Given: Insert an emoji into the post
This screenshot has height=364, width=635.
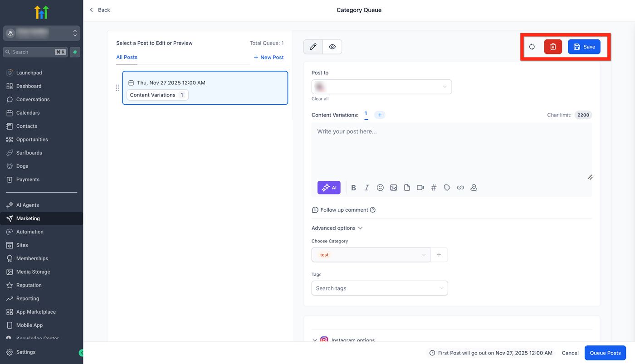Looking at the screenshot, I should [x=380, y=188].
